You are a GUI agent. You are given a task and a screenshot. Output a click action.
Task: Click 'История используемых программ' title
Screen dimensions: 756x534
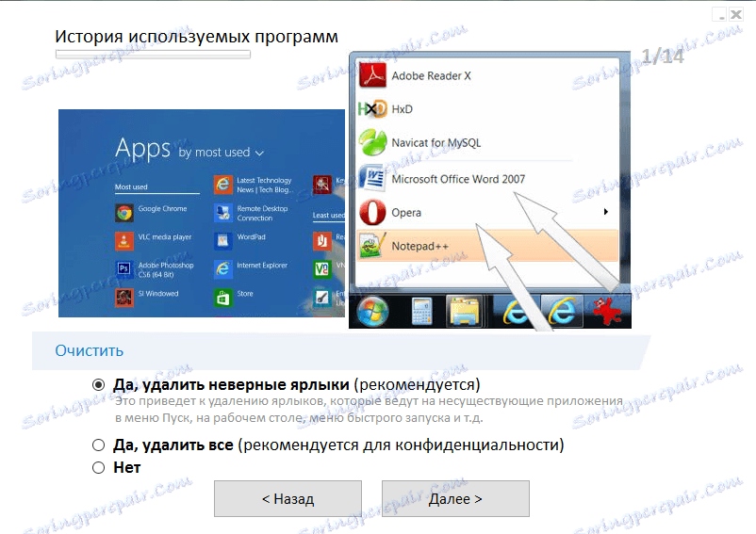coord(197,37)
